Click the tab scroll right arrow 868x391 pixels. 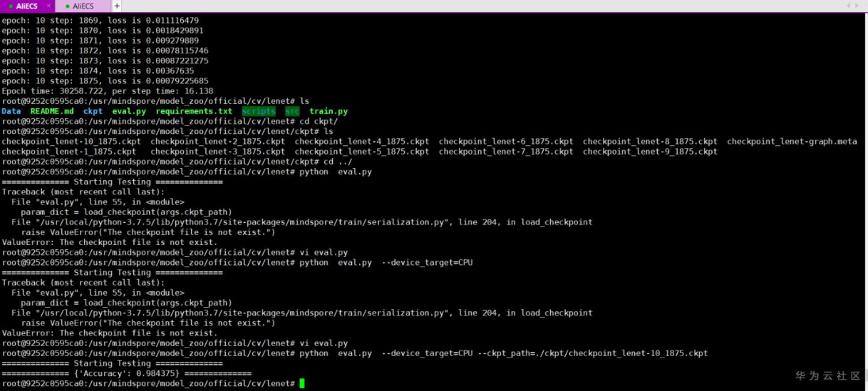[x=857, y=6]
